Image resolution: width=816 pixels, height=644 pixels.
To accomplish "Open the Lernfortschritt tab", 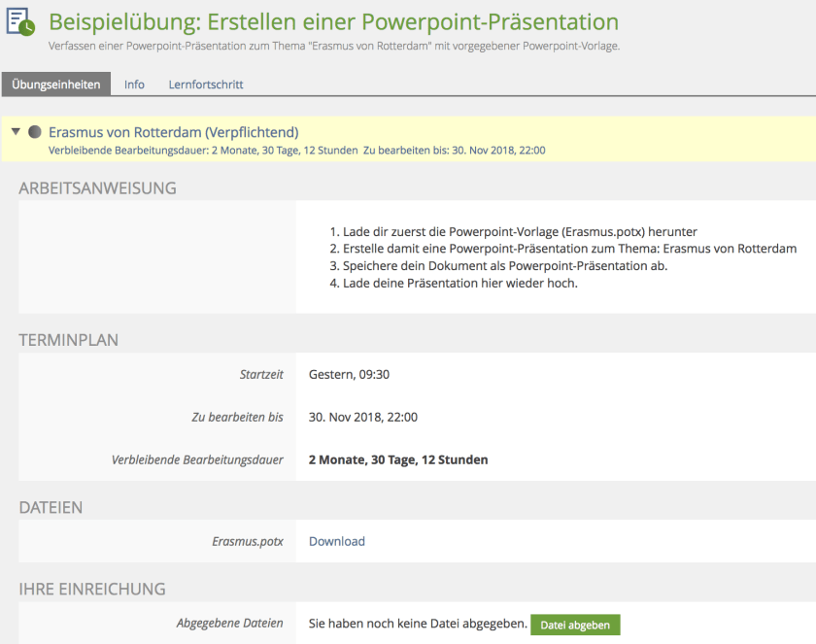I will pos(205,85).
